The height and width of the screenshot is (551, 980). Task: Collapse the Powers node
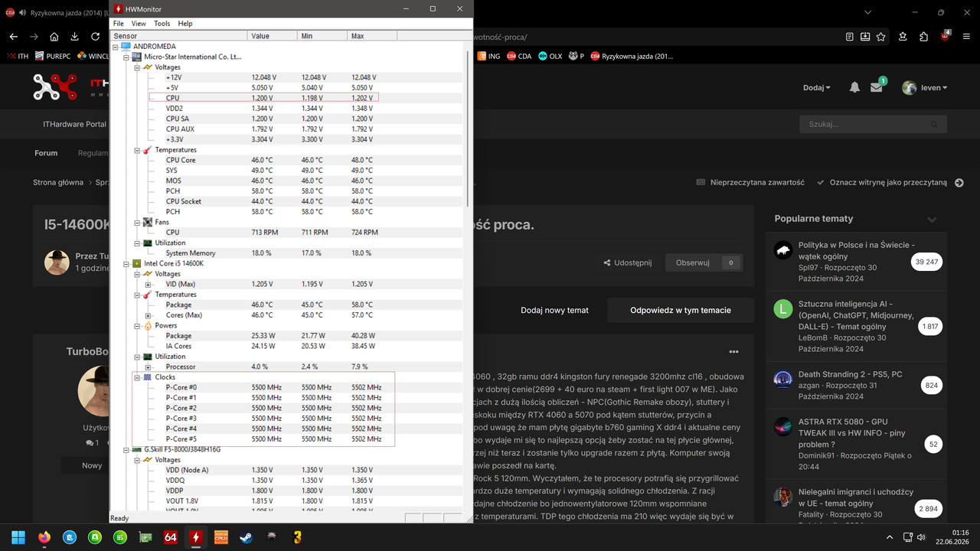[137, 325]
